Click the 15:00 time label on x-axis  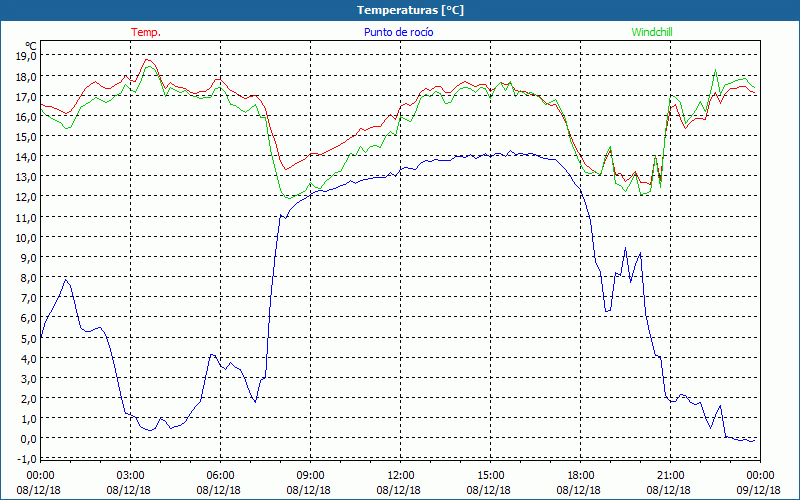(490, 475)
